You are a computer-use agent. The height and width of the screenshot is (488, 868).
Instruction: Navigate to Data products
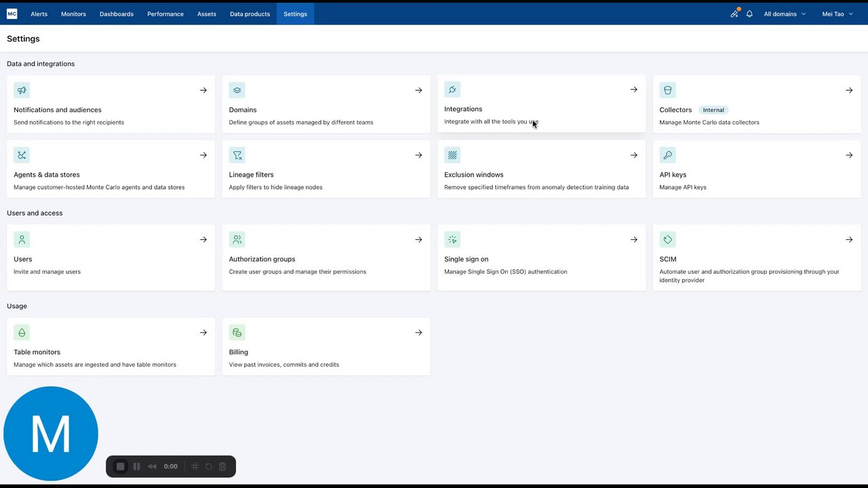tap(250, 14)
